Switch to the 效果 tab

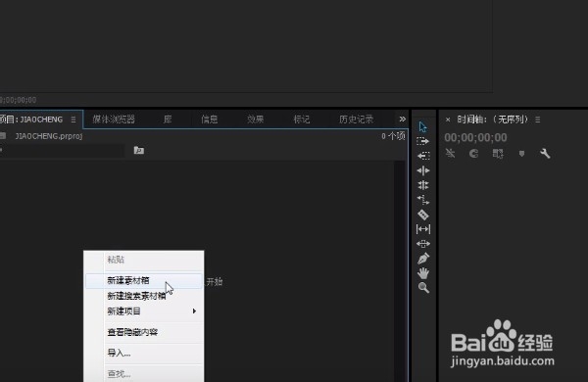coord(256,119)
